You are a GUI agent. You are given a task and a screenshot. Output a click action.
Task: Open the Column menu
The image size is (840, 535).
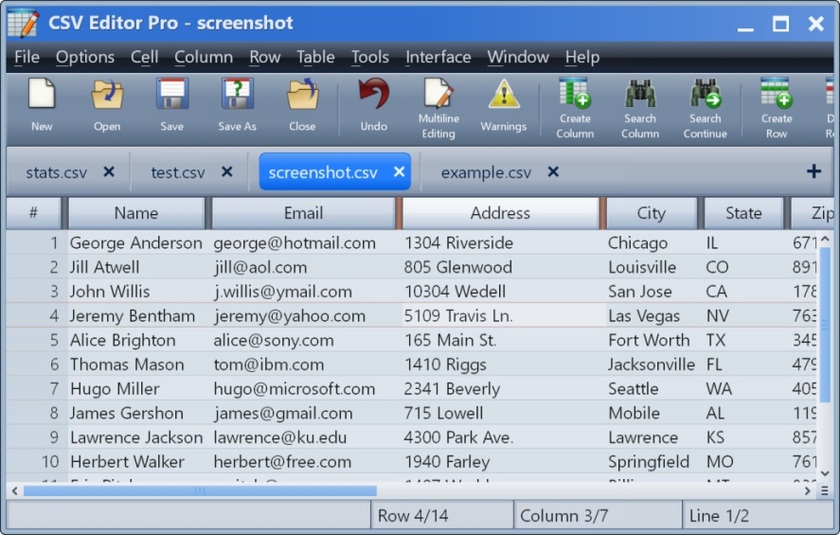click(204, 57)
